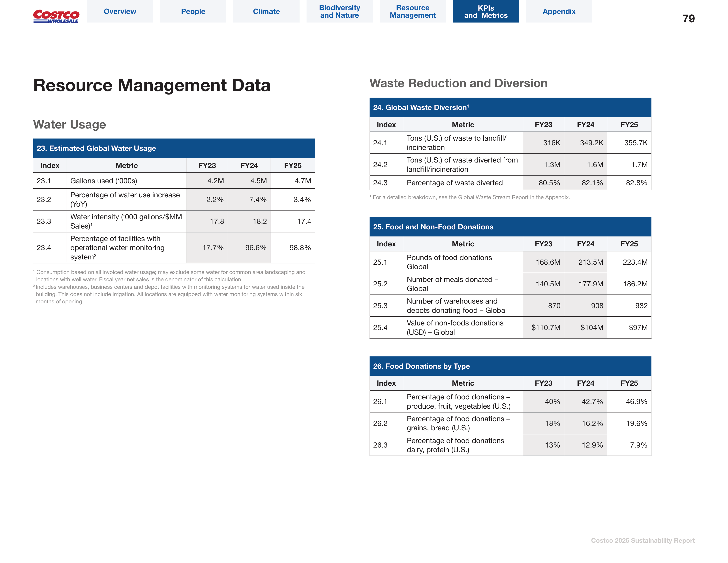The image size is (728, 563).
Task: Click the Index header in water usage table
Action: tap(50, 165)
